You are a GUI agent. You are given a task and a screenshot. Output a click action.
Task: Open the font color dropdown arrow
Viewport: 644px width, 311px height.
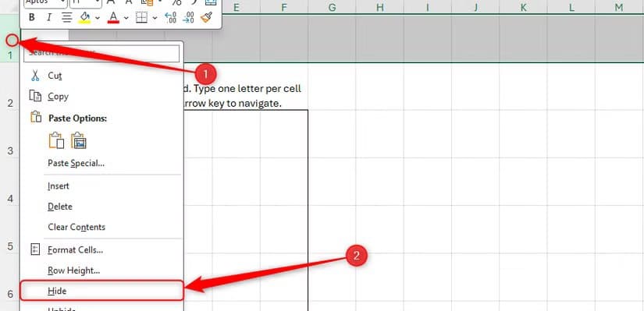pos(126,18)
